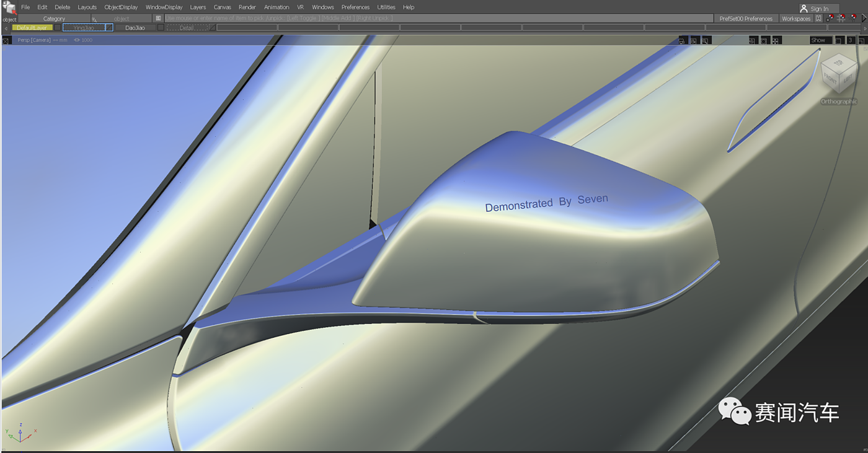
Task: Click the H icon beside Workspaces
Action: click(818, 19)
